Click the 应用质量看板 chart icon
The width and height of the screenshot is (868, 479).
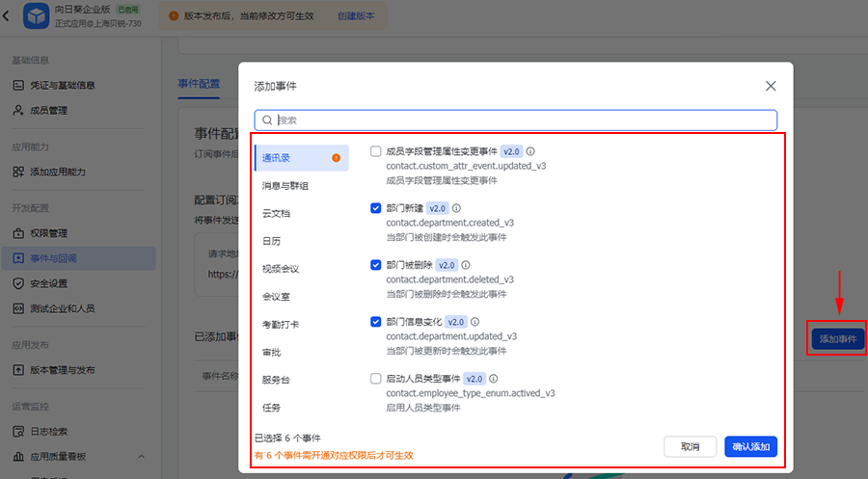(18, 456)
